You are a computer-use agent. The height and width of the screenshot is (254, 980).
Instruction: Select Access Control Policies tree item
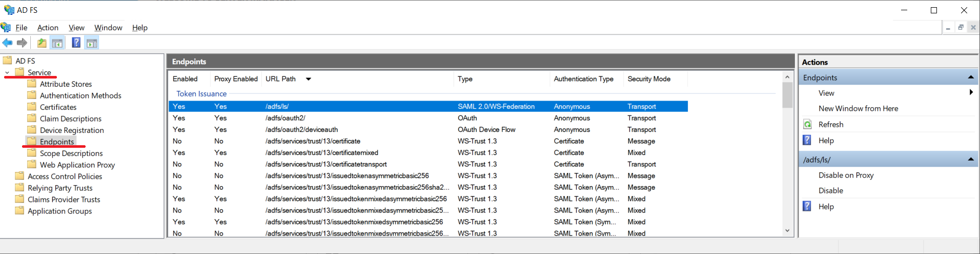coord(65,177)
